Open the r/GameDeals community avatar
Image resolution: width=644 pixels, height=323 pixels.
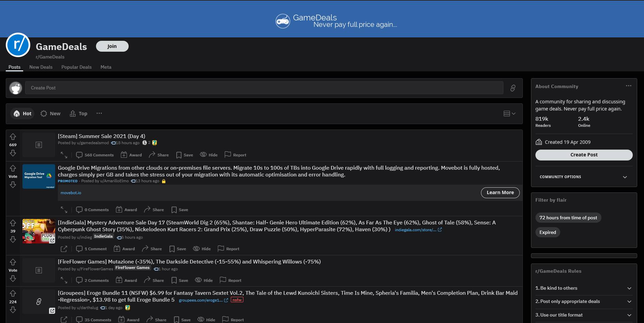click(x=18, y=45)
